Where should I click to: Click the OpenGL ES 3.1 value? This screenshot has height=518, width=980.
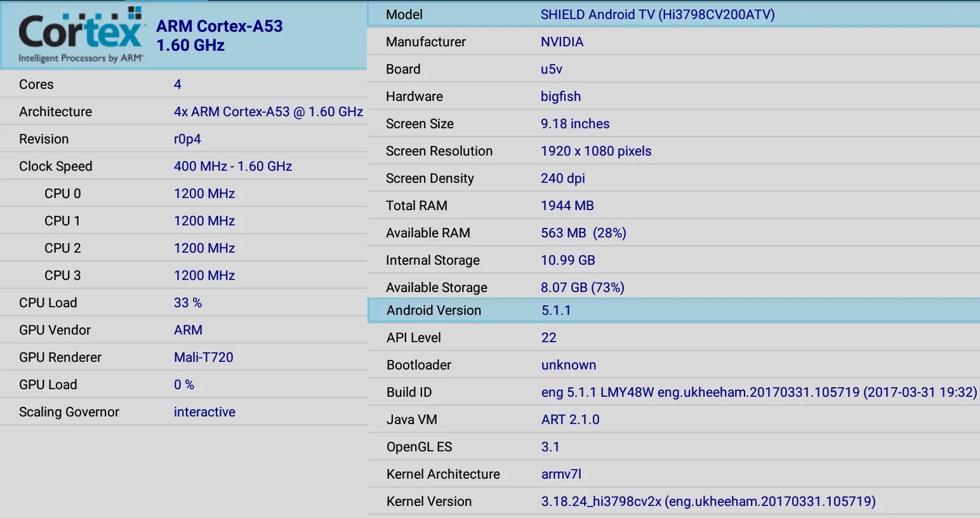(550, 447)
